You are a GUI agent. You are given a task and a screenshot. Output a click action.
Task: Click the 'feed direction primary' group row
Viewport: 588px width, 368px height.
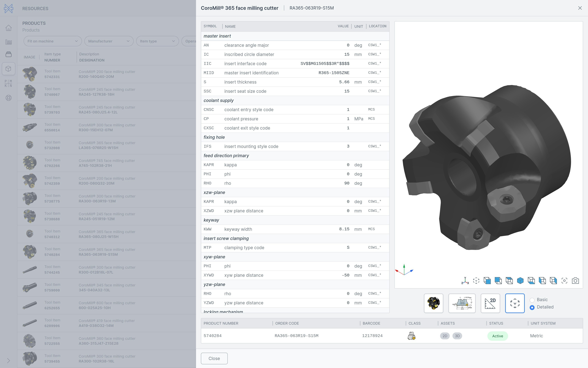pos(295,156)
